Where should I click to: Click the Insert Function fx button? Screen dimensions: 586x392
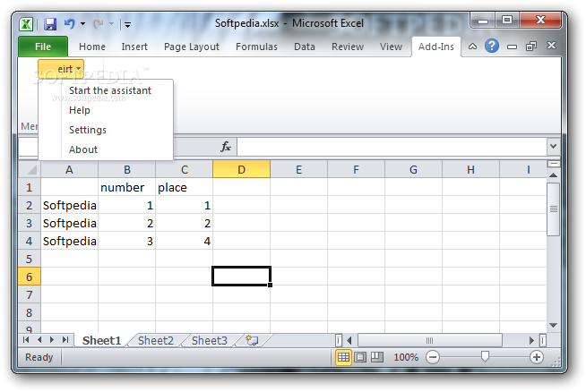[x=226, y=147]
